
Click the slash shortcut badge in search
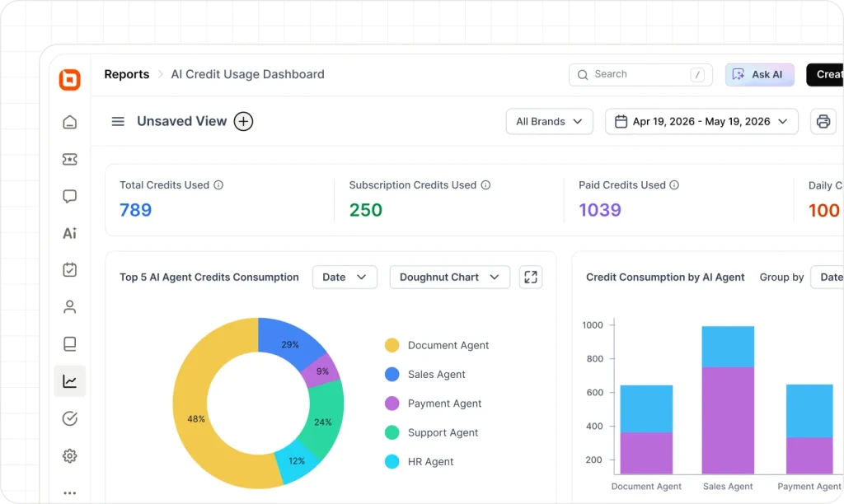[x=697, y=75]
